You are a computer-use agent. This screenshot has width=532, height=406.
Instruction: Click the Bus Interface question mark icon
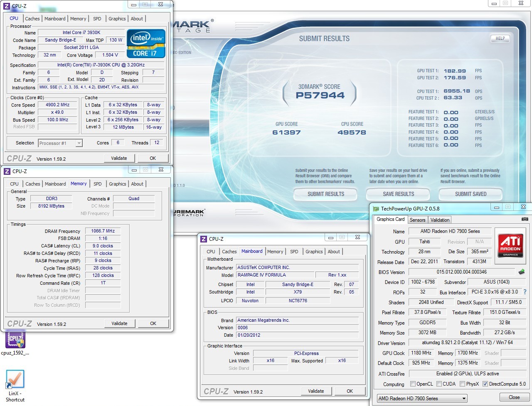(x=525, y=292)
